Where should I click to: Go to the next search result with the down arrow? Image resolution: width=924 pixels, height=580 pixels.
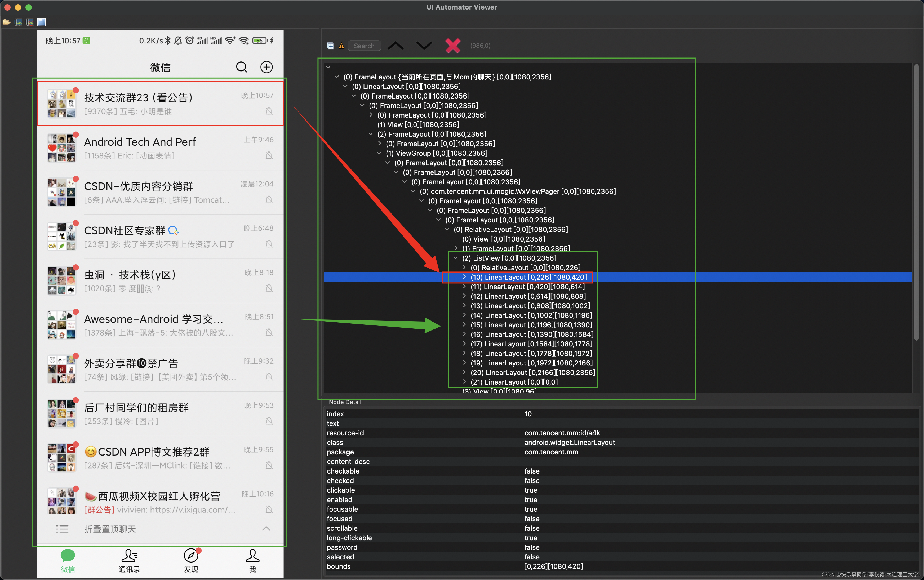click(424, 46)
